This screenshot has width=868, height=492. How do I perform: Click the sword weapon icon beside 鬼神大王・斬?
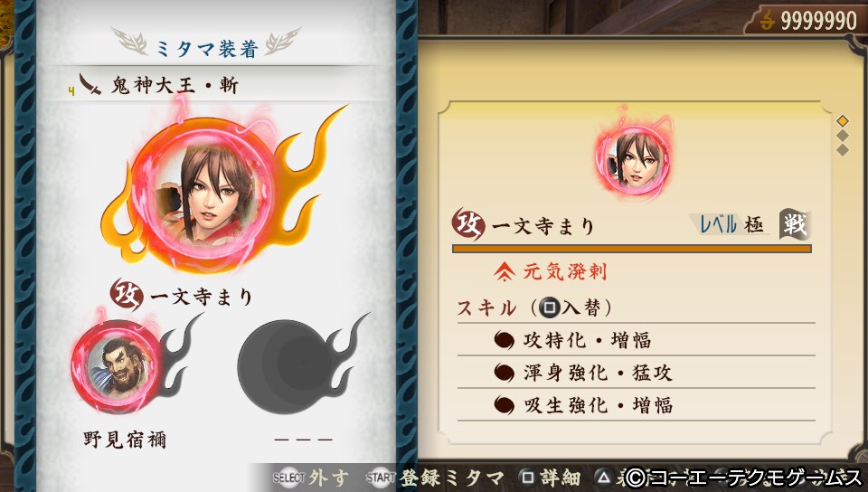point(90,85)
